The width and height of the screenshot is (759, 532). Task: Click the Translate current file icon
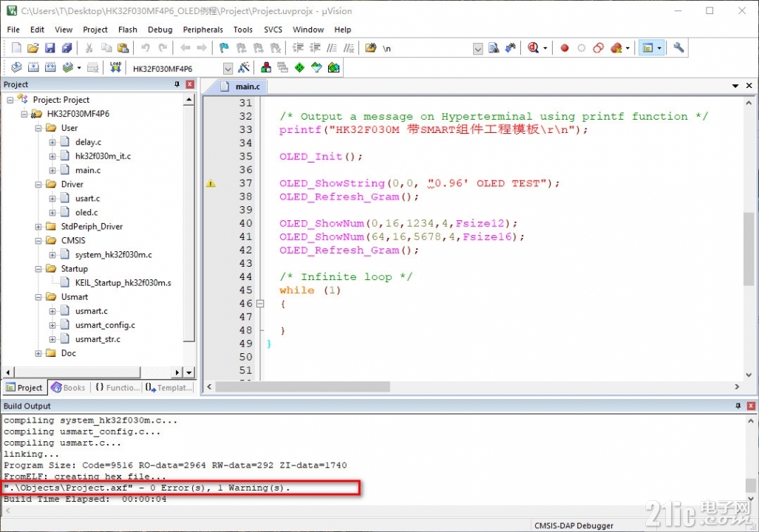[x=16, y=67]
